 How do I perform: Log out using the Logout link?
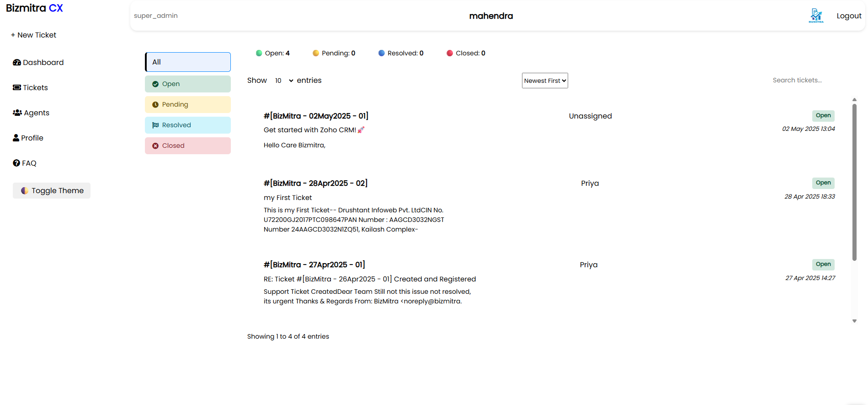click(x=849, y=16)
